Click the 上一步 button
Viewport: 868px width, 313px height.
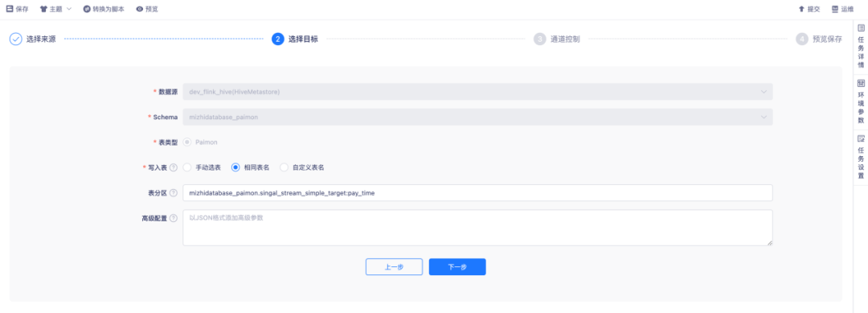click(x=394, y=267)
